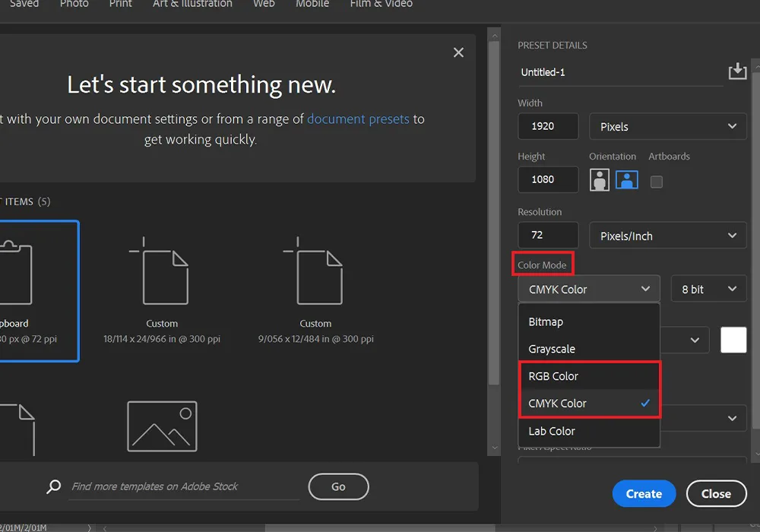Choose Grayscale color mode

589,349
